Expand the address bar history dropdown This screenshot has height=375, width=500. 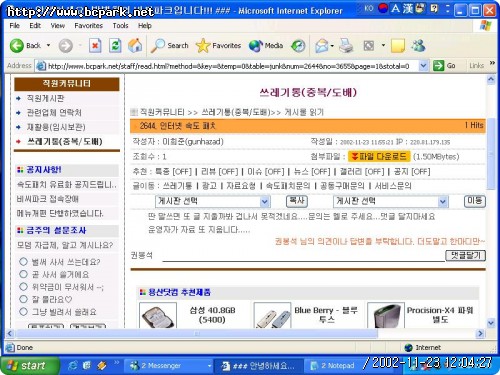423,66
